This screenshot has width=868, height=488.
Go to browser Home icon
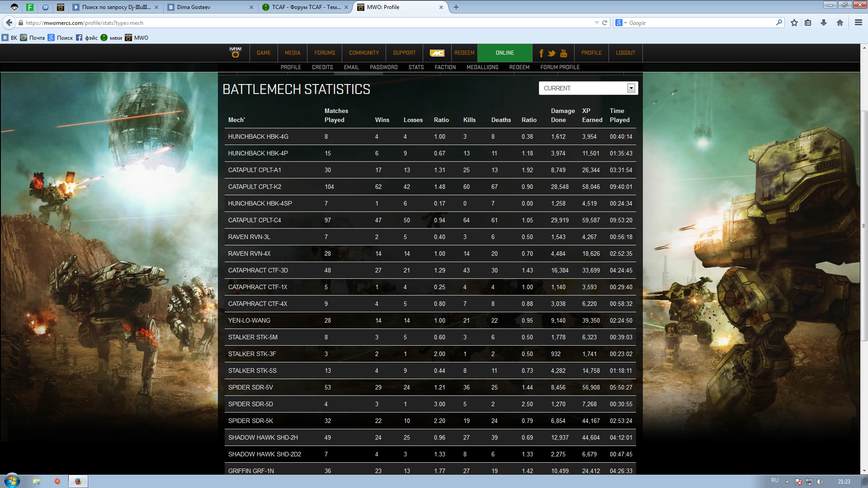coord(840,23)
